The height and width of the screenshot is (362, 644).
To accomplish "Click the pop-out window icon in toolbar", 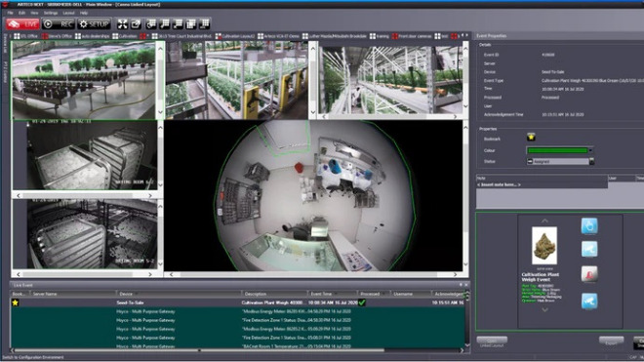I will (136, 24).
